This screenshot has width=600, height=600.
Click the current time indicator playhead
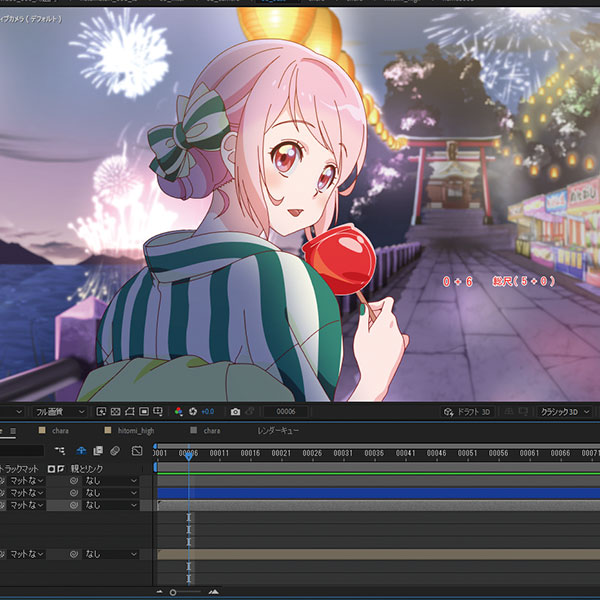[189, 455]
